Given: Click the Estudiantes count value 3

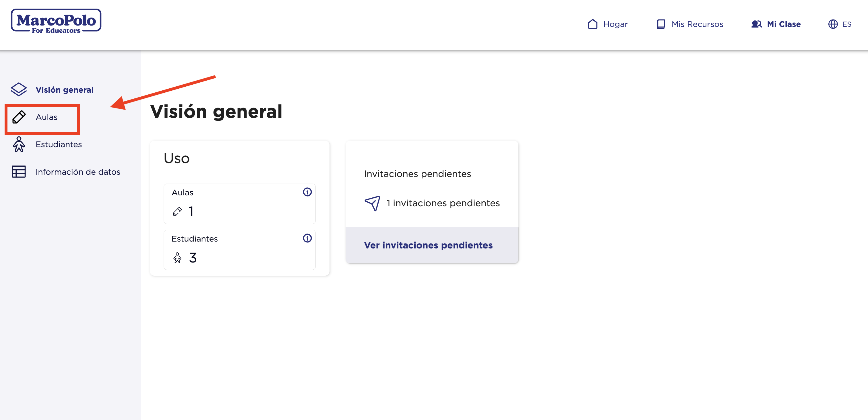Looking at the screenshot, I should click(x=193, y=258).
